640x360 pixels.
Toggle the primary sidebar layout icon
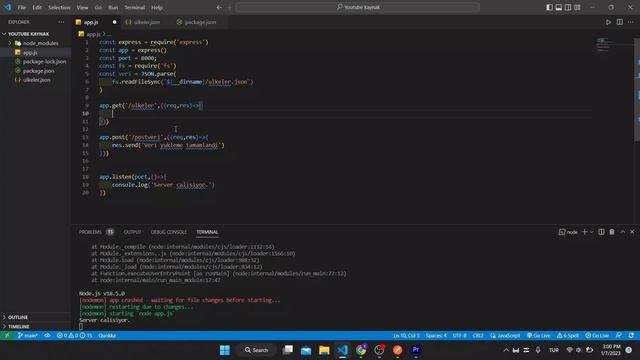click(x=549, y=7)
